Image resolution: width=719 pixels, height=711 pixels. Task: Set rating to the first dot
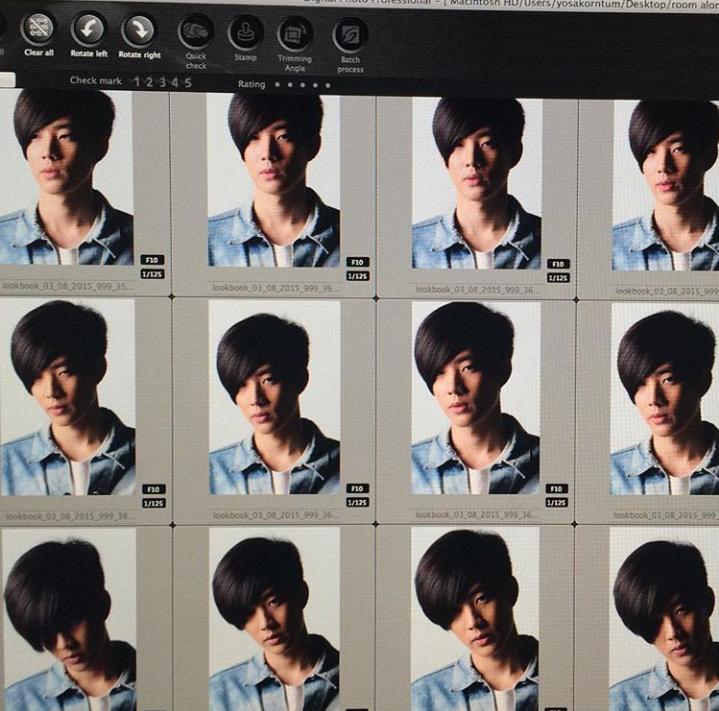[277, 85]
